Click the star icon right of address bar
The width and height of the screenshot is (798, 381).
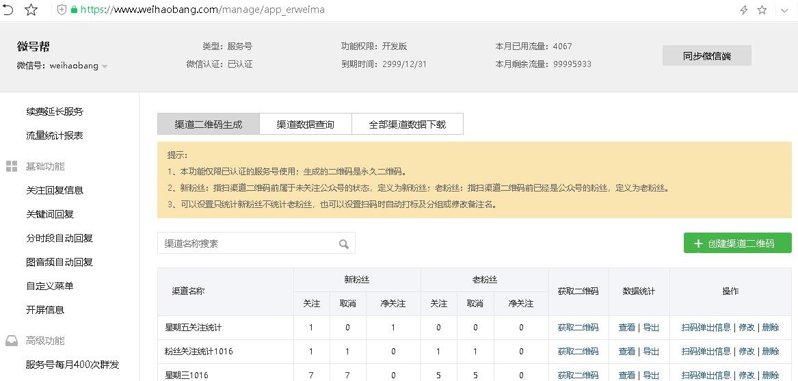[x=762, y=10]
